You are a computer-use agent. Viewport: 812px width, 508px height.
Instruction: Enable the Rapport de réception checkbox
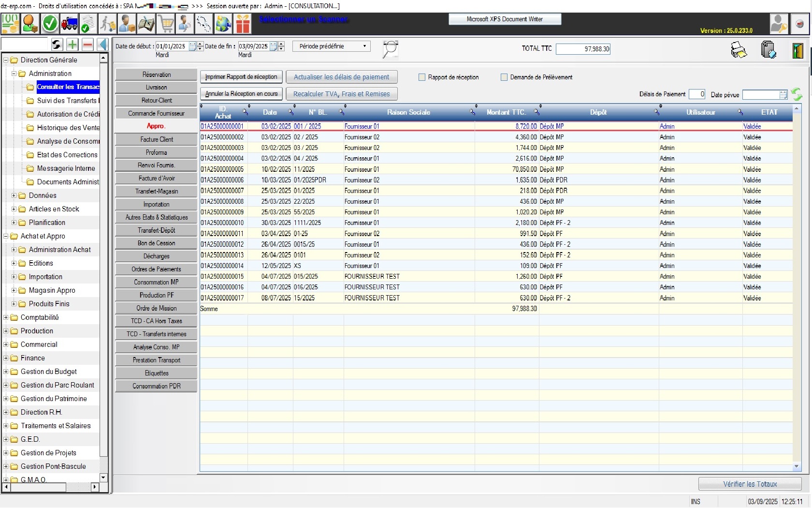tap(422, 77)
